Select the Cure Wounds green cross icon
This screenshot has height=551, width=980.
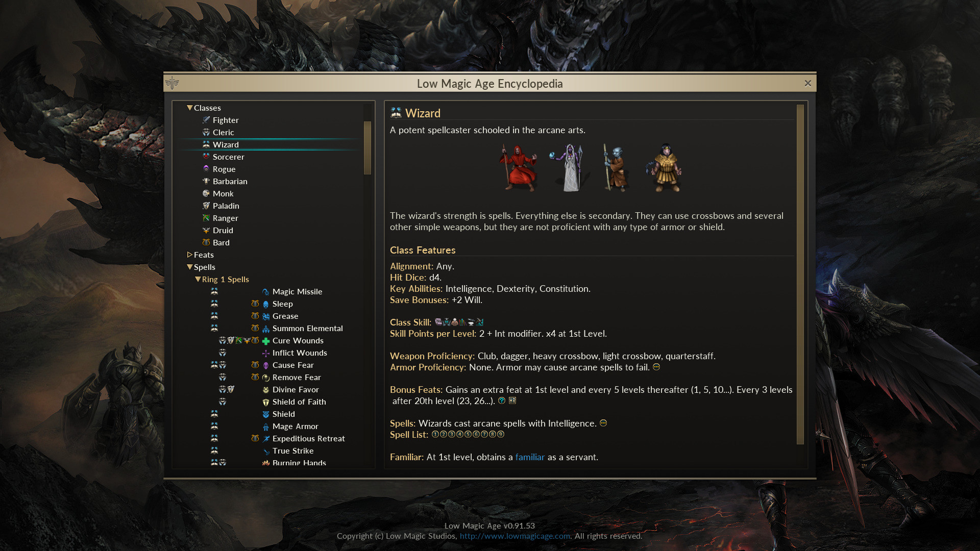tap(265, 340)
